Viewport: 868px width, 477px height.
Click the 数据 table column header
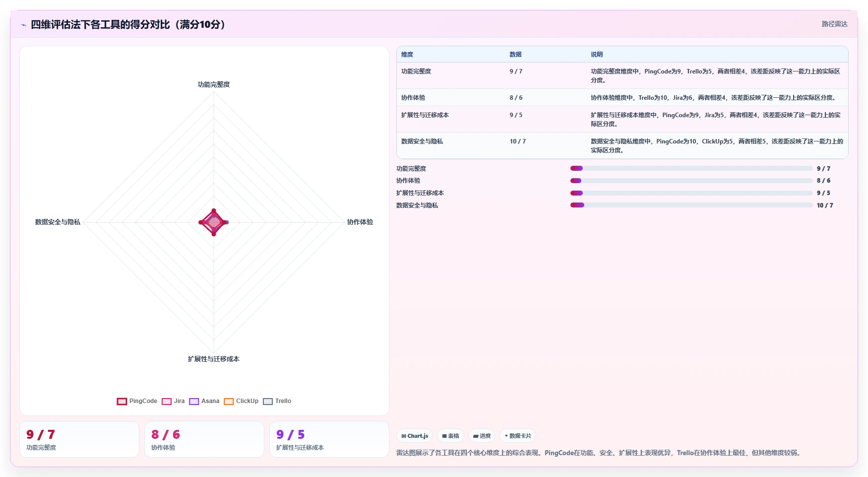tap(515, 55)
